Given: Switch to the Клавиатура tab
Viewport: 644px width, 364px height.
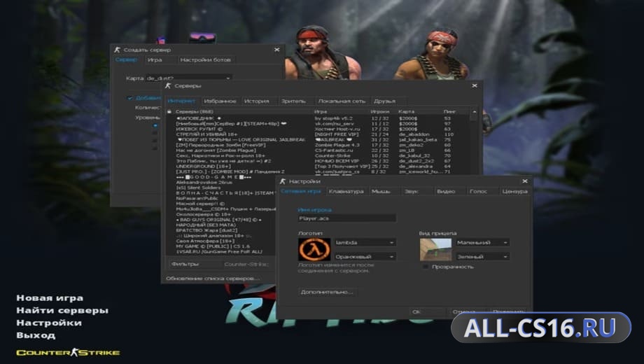Looking at the screenshot, I should pyautogui.click(x=346, y=191).
